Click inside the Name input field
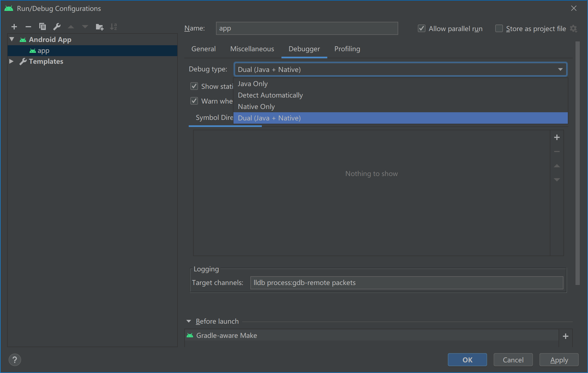The image size is (588, 373). click(x=306, y=28)
